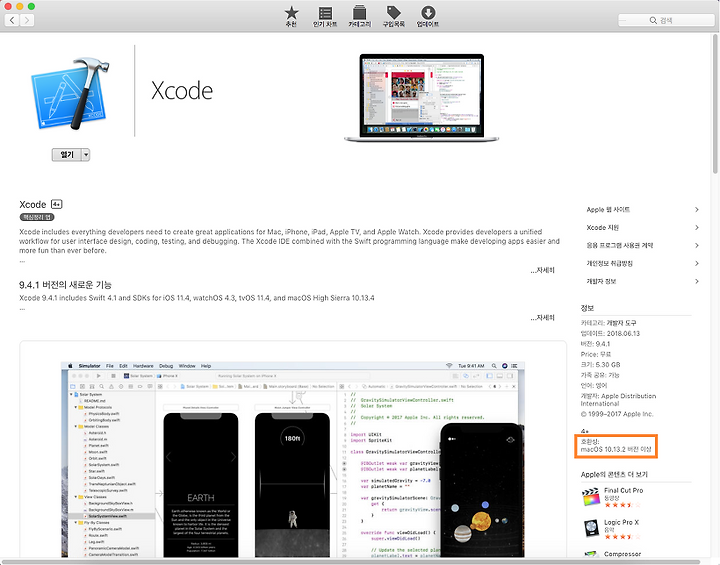Click the Xcode hammer app icon
720x565 pixels.
point(71,93)
